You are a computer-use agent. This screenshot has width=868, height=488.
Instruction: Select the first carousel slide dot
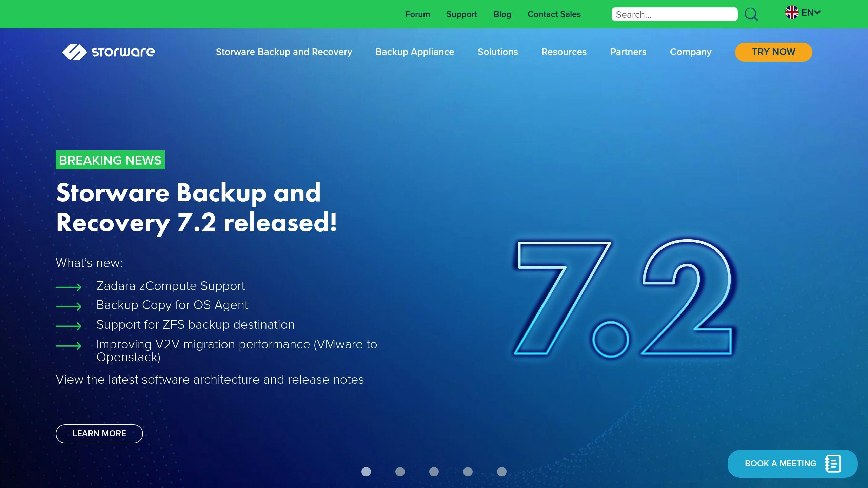pos(367,471)
